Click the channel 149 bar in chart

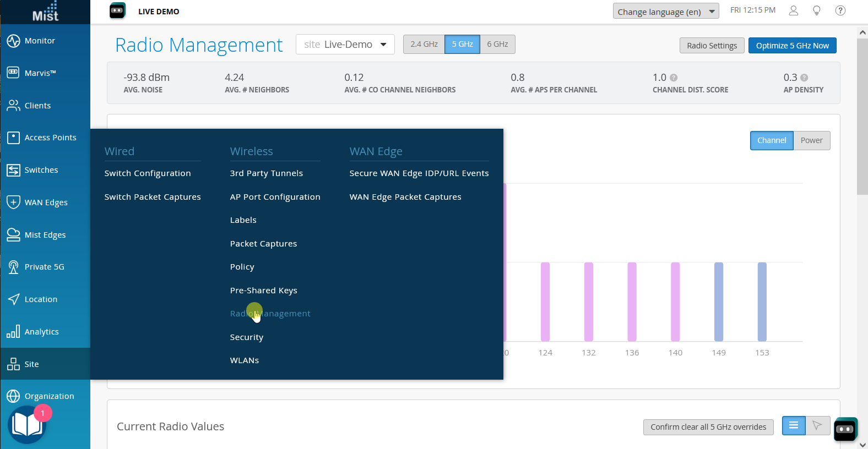[x=718, y=302]
